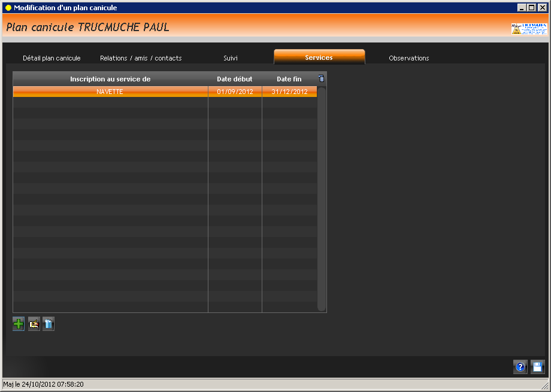Viewport: 551px width, 392px height.
Task: Open help with the blue question mark
Action: [x=520, y=367]
